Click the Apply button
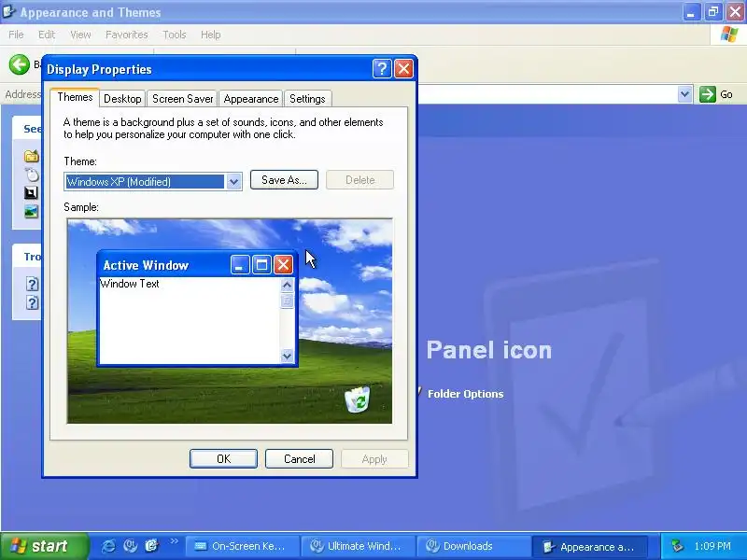Viewport: 747px width, 560px height. [x=374, y=458]
